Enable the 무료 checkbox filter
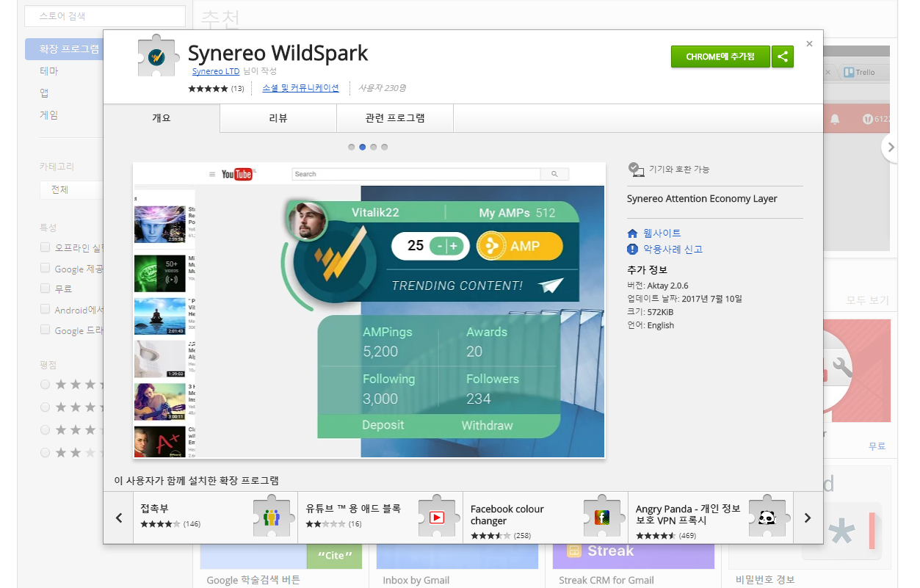Image resolution: width=920 pixels, height=588 pixels. point(46,288)
